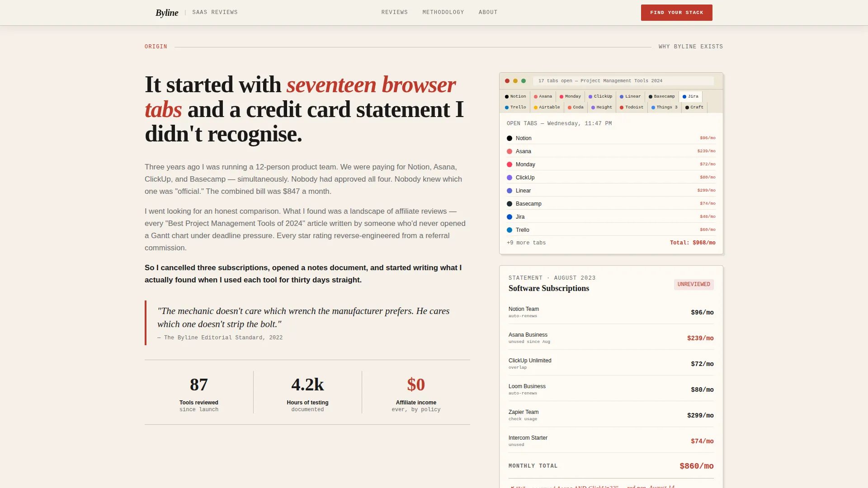The height and width of the screenshot is (488, 868).
Task: Open the Reviews nav link
Action: (x=394, y=12)
